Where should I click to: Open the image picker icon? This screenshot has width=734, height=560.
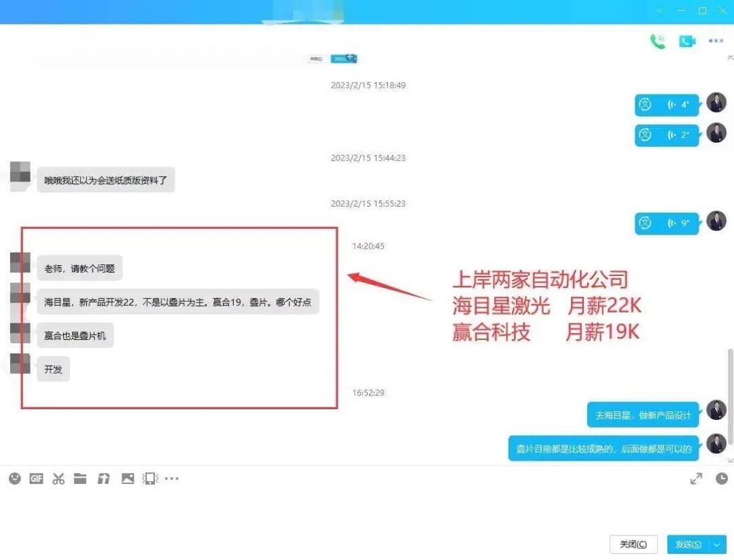[x=127, y=478]
